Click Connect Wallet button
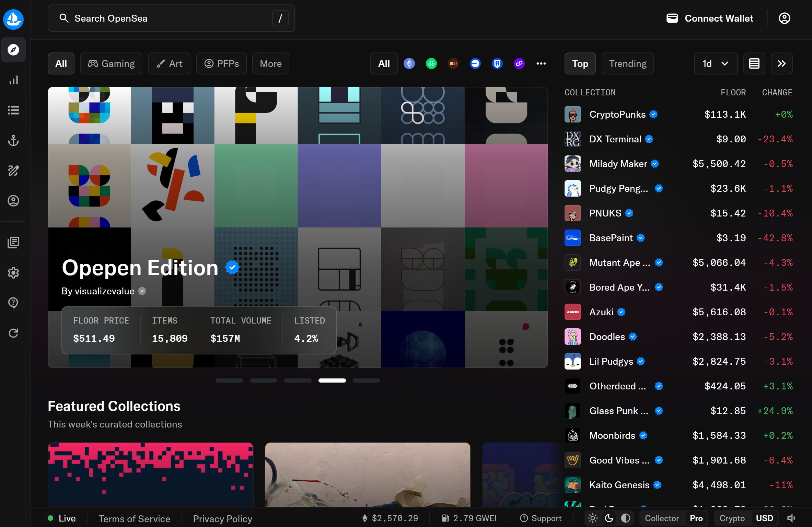This screenshot has height=527, width=812. click(710, 18)
